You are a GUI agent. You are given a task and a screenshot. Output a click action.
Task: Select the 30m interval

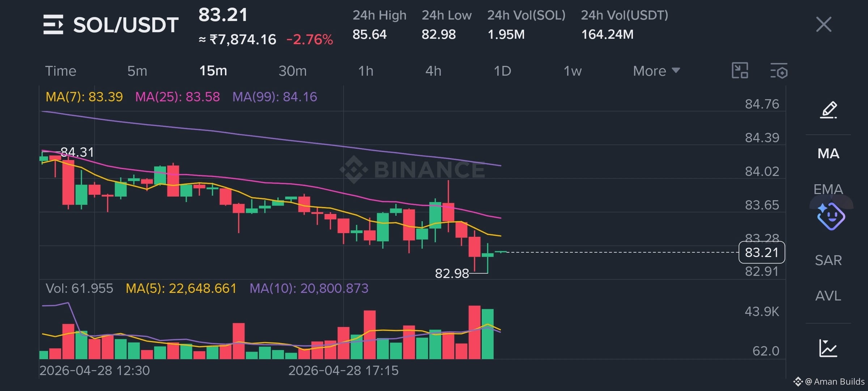coord(293,71)
